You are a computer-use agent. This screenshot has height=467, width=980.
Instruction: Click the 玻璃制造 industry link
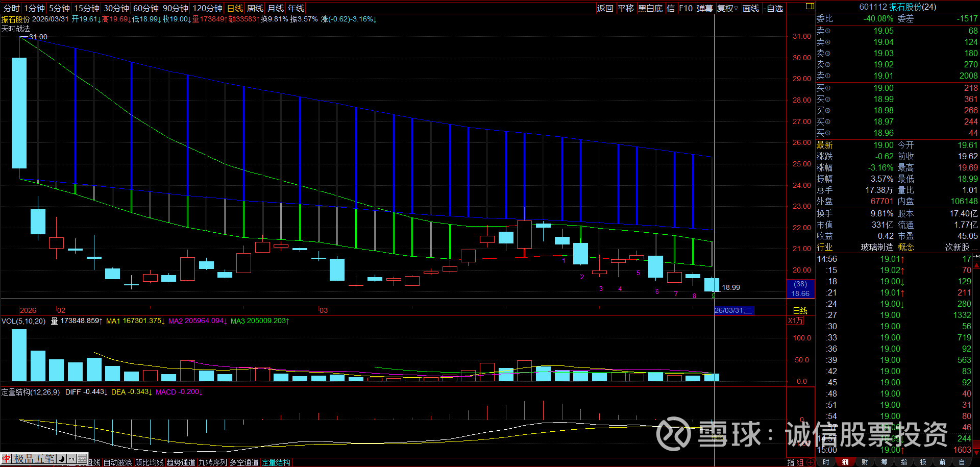877,247
